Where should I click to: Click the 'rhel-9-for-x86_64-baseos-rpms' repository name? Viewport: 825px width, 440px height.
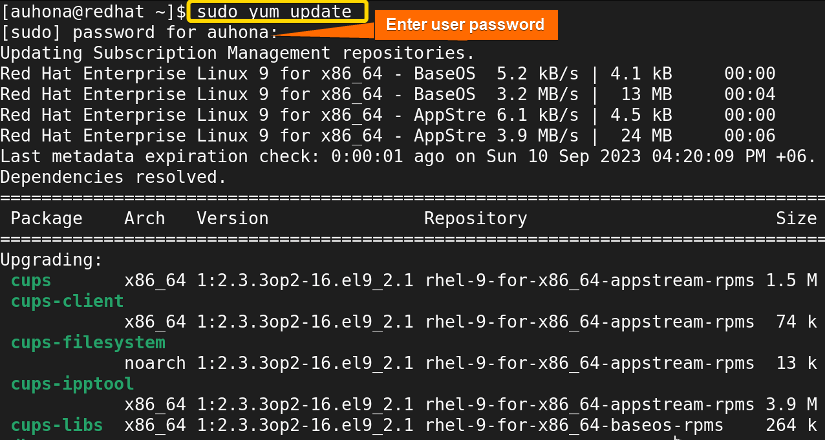click(574, 426)
